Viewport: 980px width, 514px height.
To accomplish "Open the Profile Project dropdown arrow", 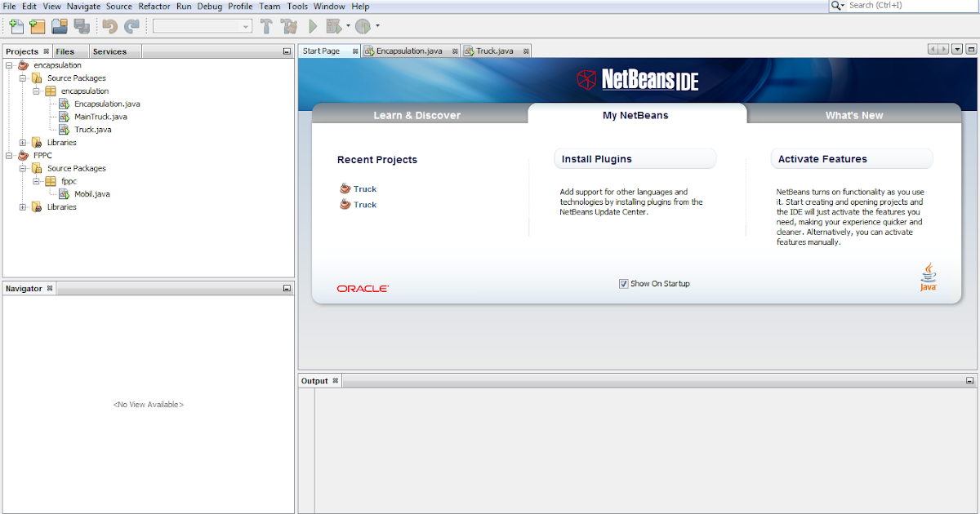I will tap(377, 26).
